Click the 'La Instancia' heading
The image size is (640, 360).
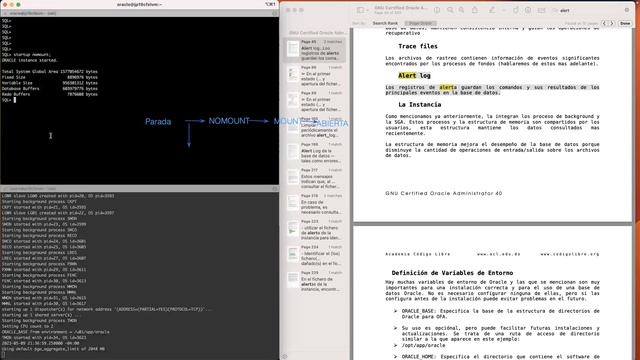click(x=420, y=105)
